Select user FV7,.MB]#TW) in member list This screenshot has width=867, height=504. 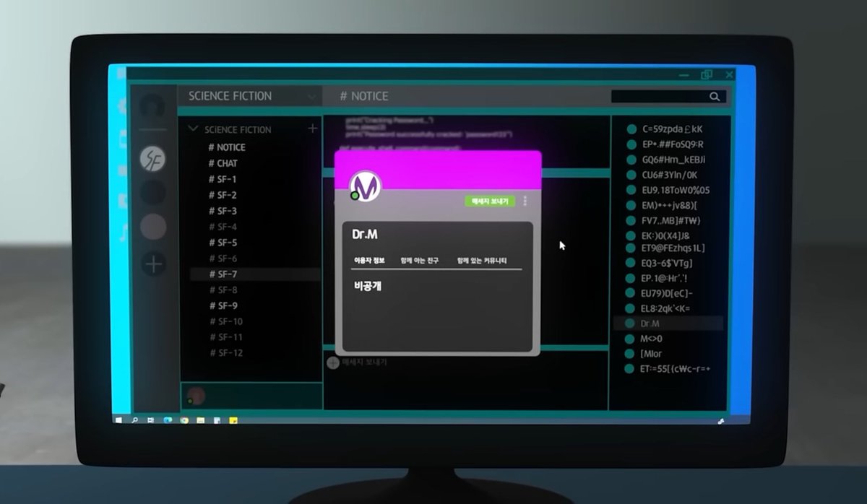[x=670, y=221]
